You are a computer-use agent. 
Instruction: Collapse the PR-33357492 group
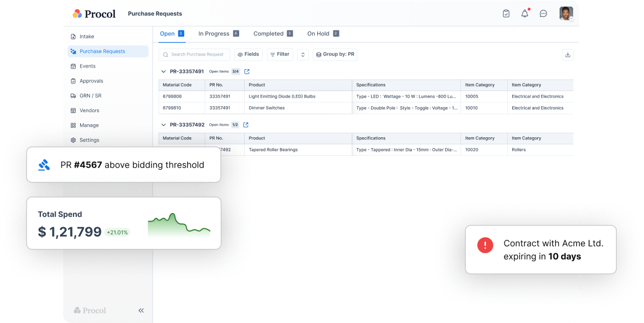pos(163,125)
